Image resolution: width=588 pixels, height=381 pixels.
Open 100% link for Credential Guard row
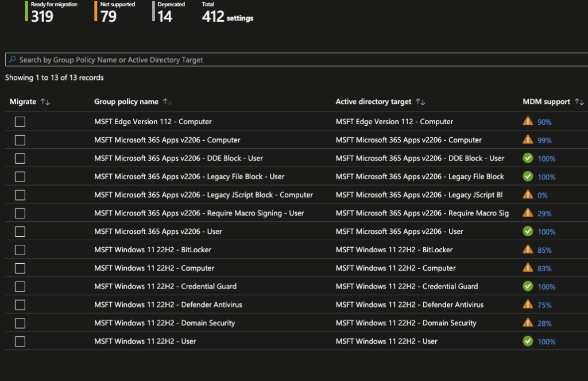(x=547, y=287)
